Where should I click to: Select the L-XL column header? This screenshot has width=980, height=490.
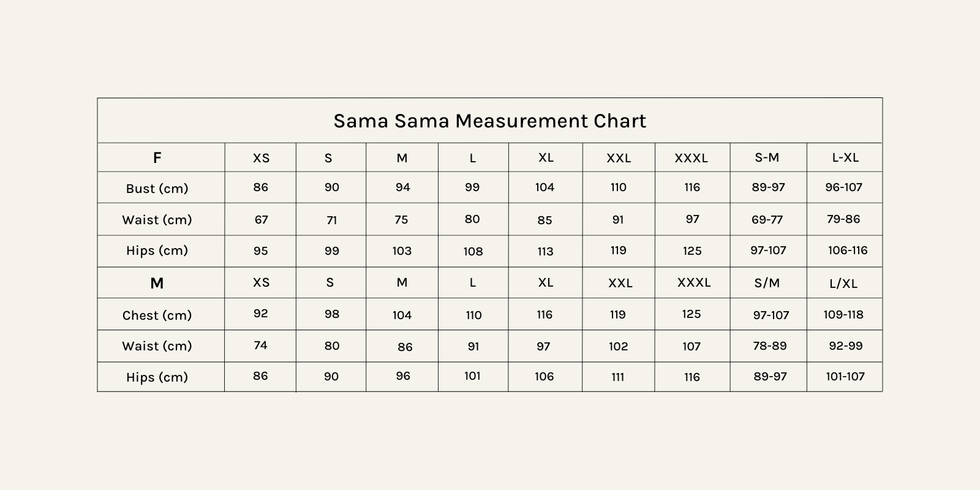tap(845, 158)
